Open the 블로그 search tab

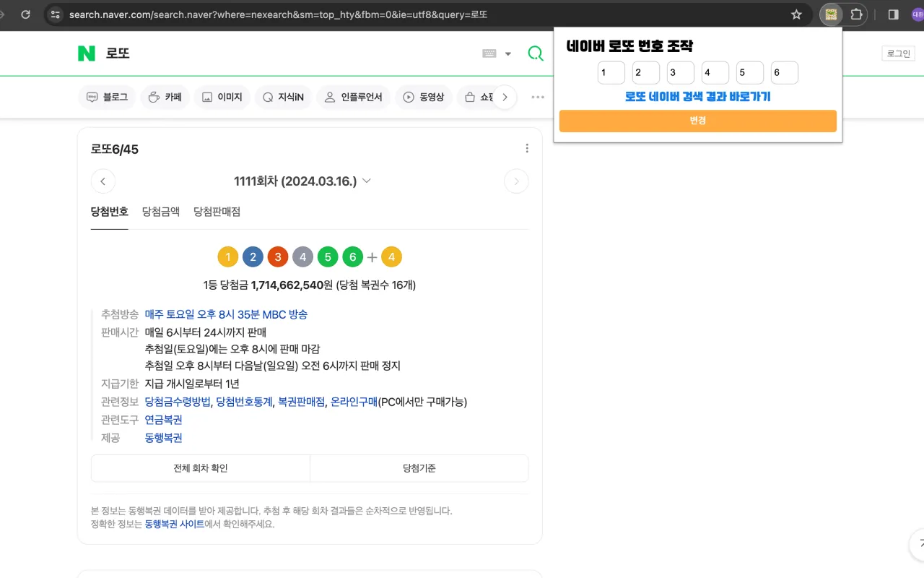[x=107, y=97]
